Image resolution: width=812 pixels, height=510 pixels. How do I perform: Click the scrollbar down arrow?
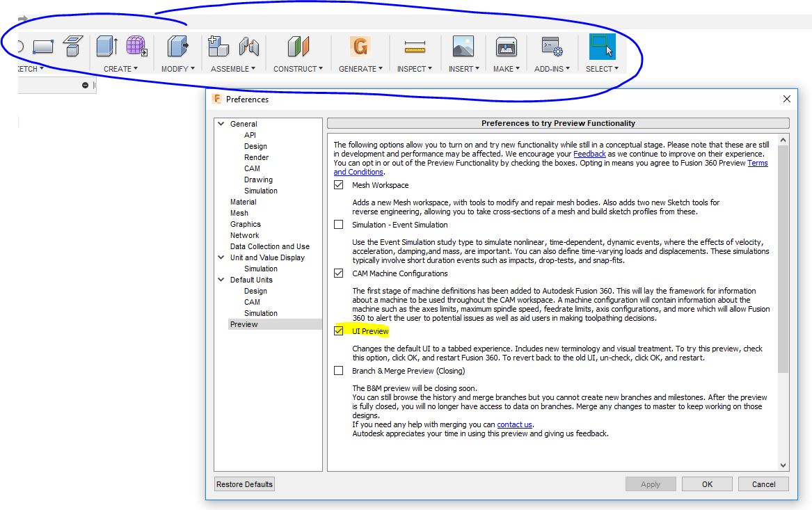pos(783,465)
